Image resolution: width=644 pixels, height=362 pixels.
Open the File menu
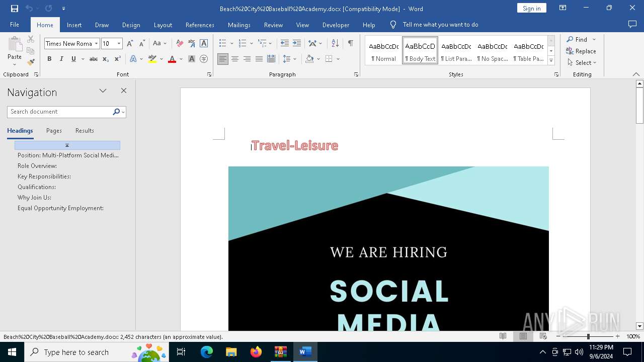tap(15, 25)
